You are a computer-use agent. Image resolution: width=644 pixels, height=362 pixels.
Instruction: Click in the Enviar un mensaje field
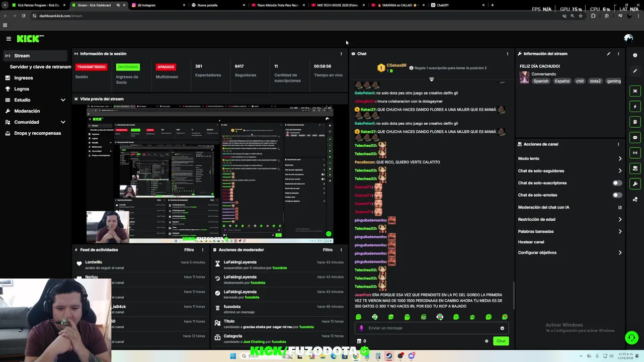coord(433,328)
